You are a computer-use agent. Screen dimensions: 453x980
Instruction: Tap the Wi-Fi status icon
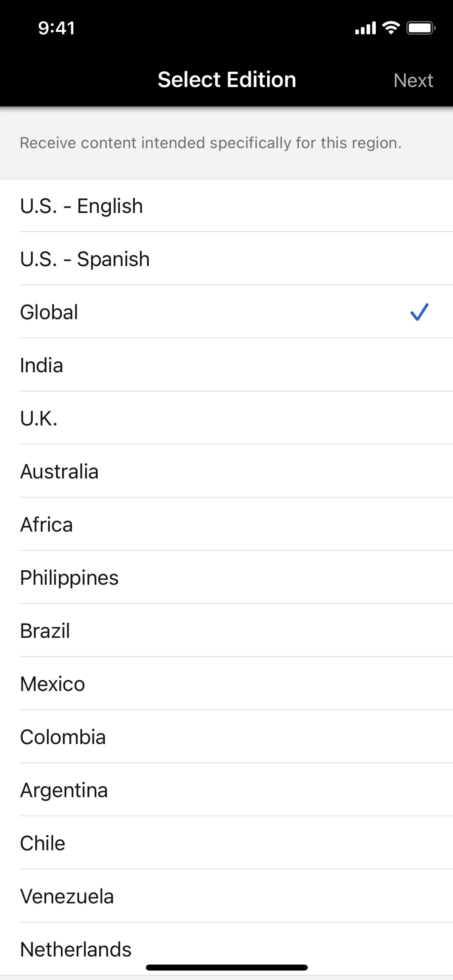[x=391, y=28]
